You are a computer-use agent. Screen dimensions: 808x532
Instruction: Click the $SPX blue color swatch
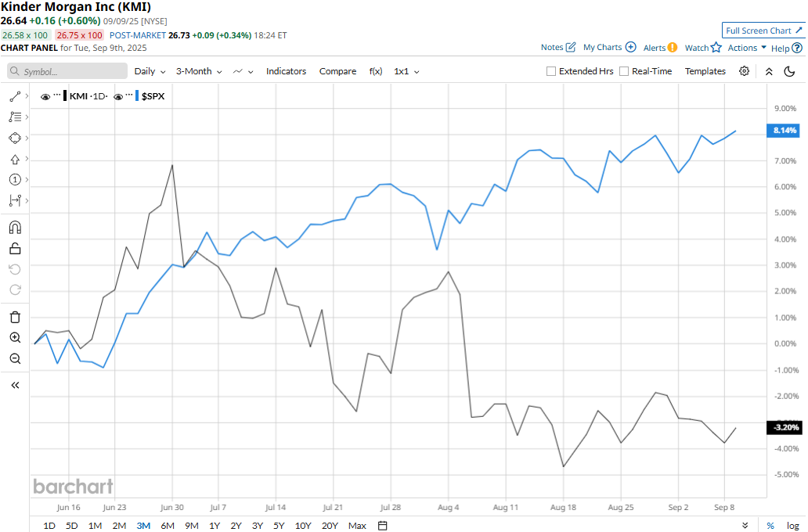(137, 95)
